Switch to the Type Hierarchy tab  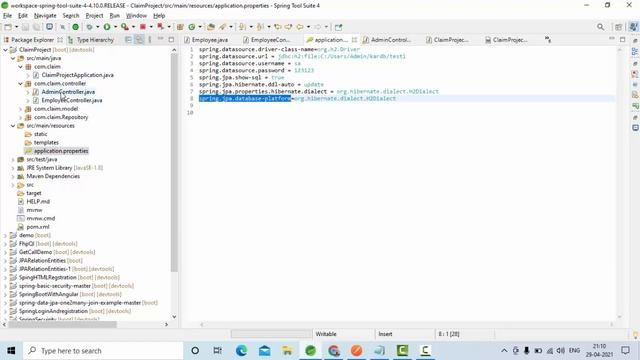click(x=91, y=40)
